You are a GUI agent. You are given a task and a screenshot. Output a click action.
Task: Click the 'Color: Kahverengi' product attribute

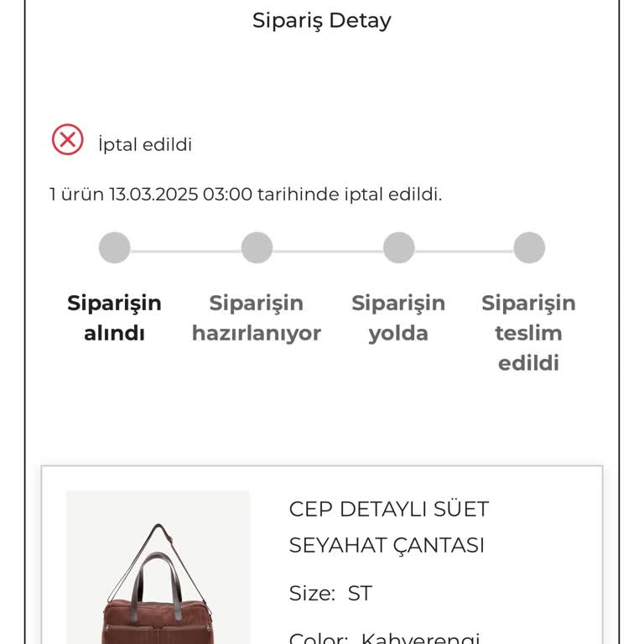(x=385, y=636)
